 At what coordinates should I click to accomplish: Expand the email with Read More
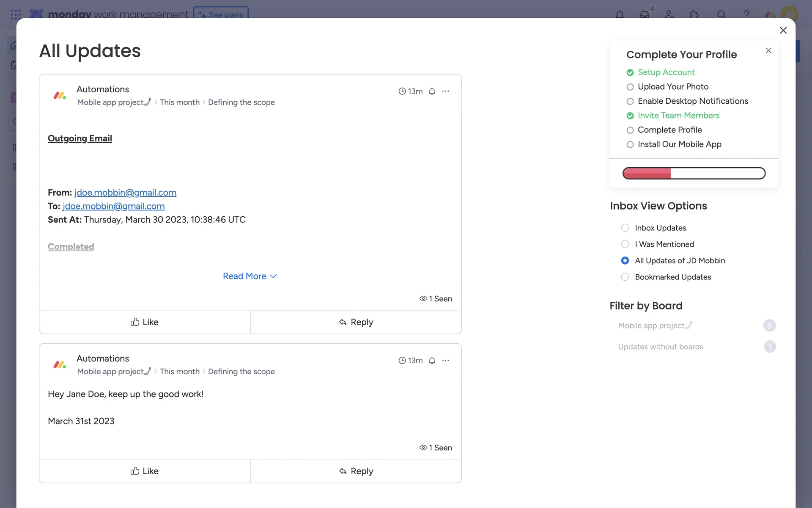coord(250,276)
